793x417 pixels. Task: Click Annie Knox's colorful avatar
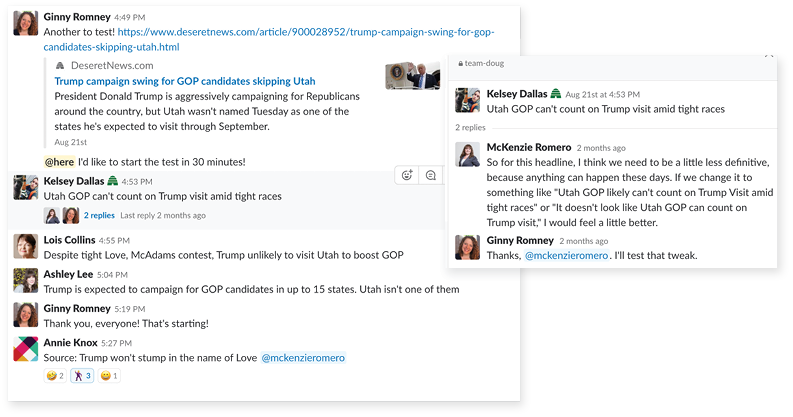[x=25, y=349]
